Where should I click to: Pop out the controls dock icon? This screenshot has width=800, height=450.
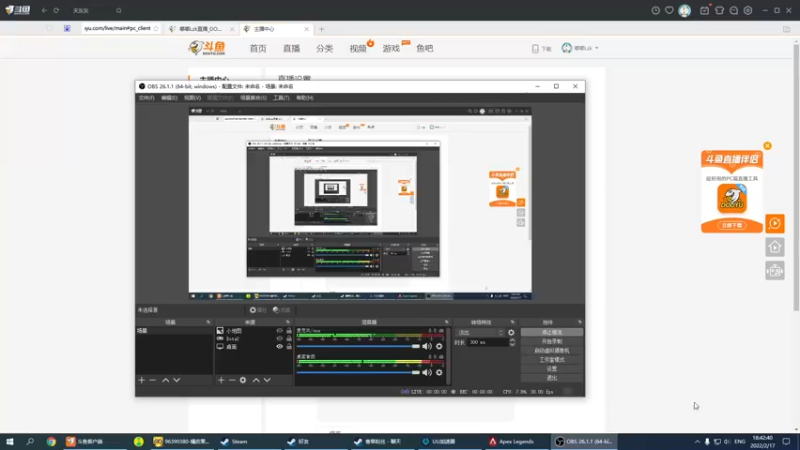(x=580, y=322)
